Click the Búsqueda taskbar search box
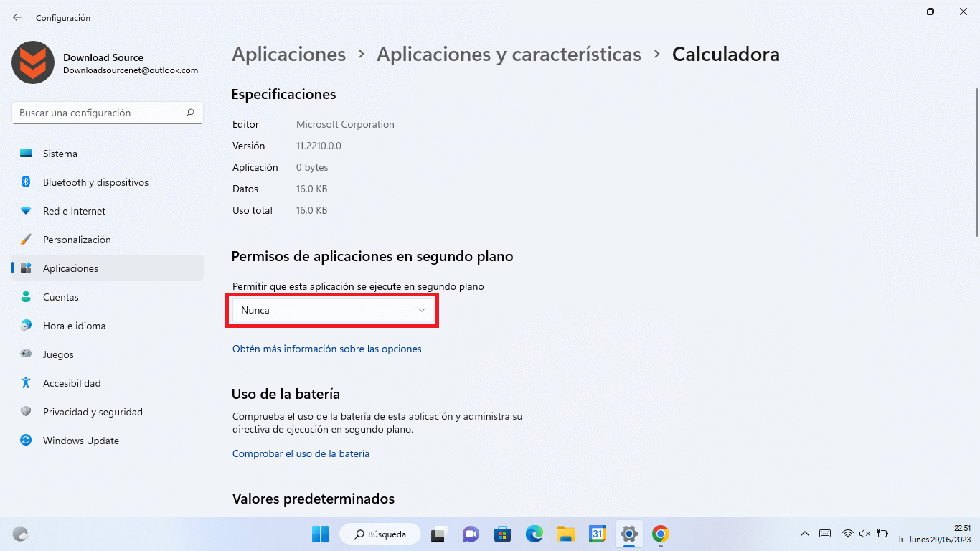Viewport: 980px width, 551px height. coord(380,534)
